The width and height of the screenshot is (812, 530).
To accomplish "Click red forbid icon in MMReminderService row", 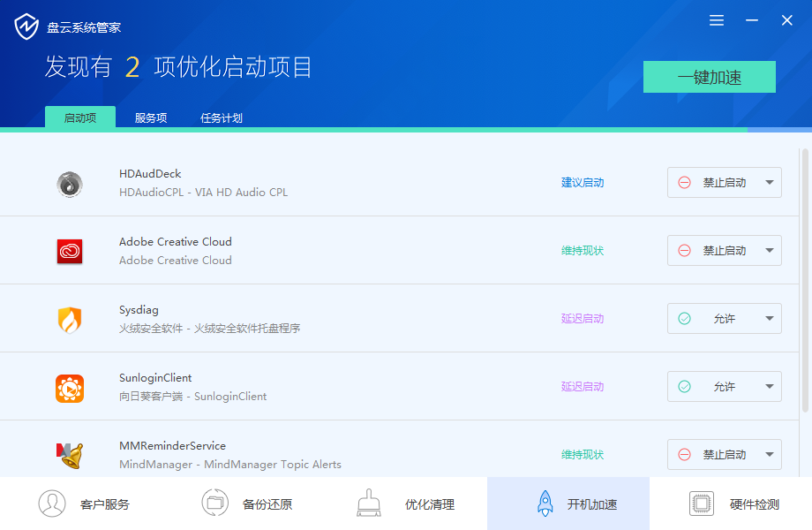I will 684,454.
